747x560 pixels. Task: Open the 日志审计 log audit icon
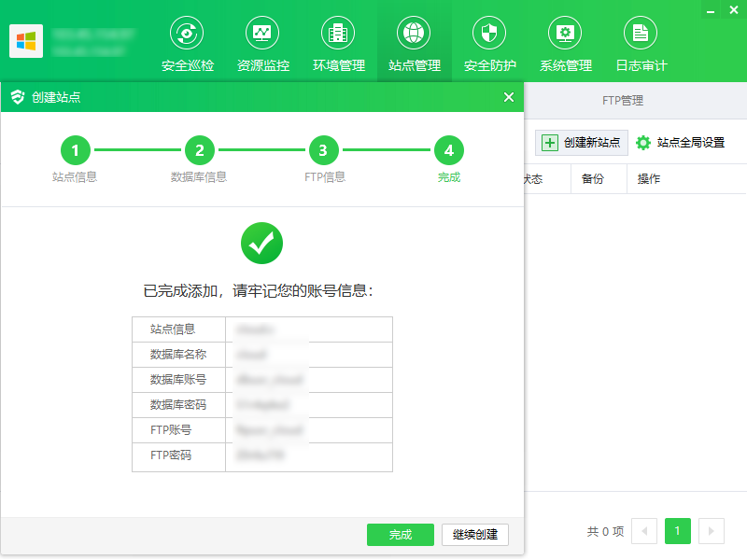(x=641, y=33)
